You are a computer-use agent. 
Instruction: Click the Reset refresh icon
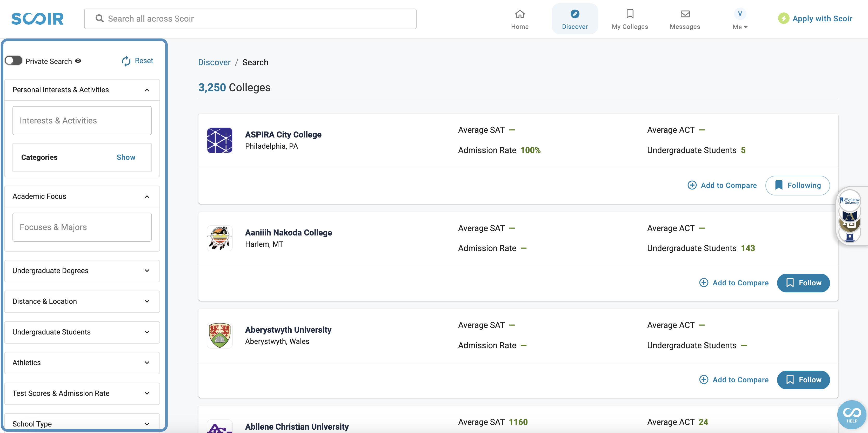[126, 61]
